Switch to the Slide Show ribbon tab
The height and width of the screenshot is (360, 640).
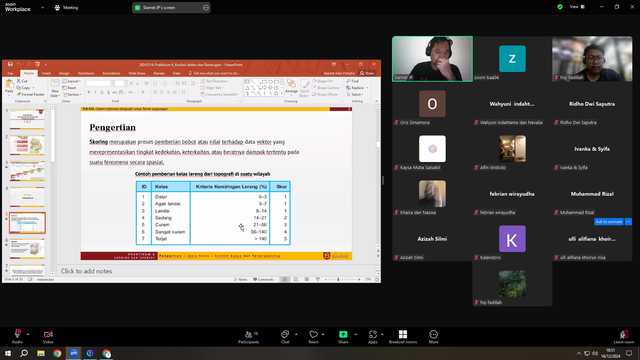click(137, 73)
